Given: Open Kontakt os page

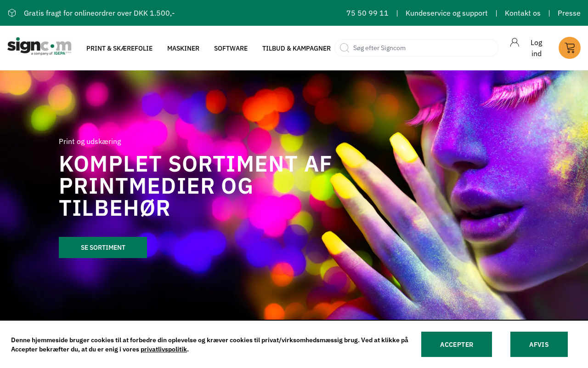Looking at the screenshot, I should point(523,13).
